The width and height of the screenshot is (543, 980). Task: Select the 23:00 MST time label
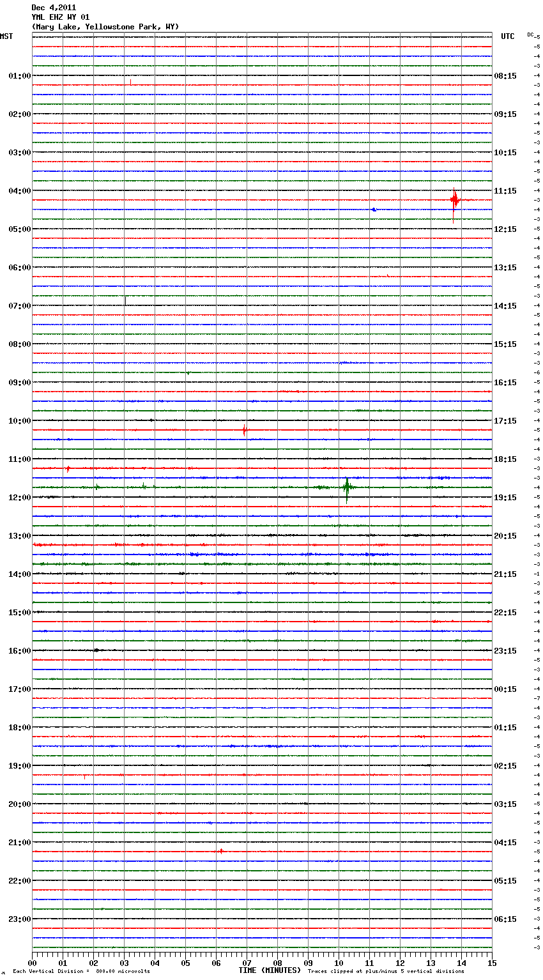tap(20, 919)
